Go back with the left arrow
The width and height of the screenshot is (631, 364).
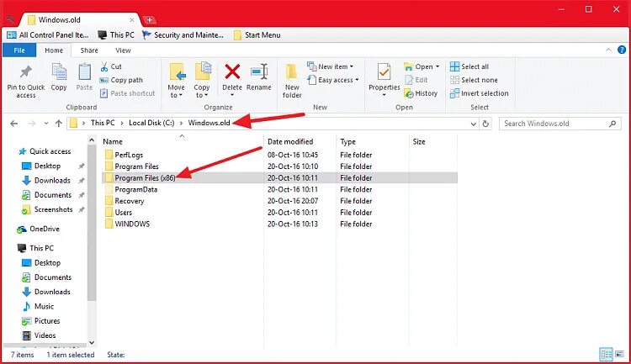coord(14,124)
